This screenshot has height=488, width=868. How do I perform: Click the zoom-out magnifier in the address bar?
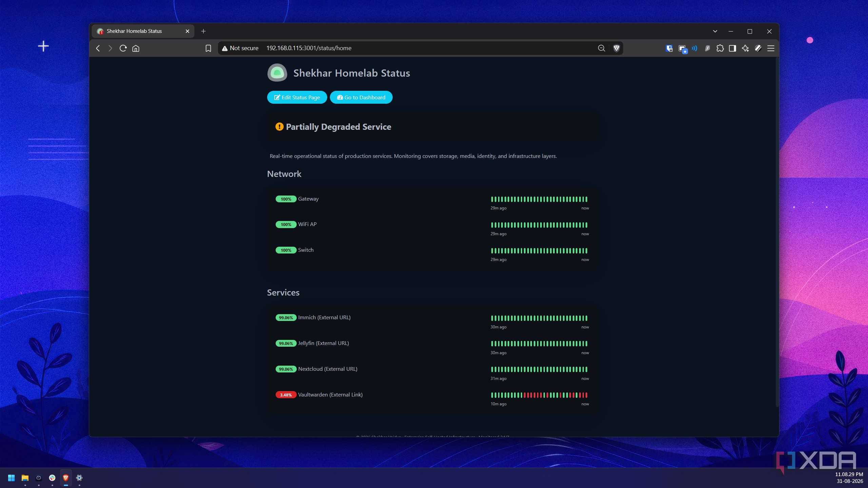pyautogui.click(x=601, y=48)
